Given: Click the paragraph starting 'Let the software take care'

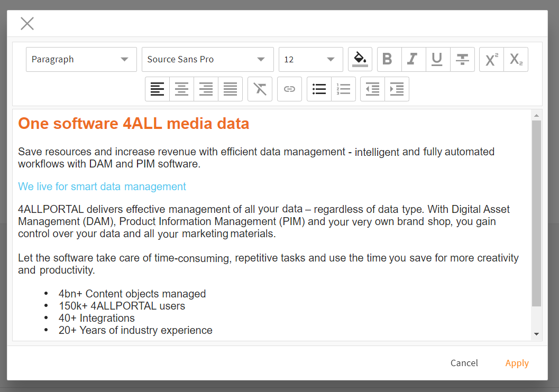Looking at the screenshot, I should pyautogui.click(x=269, y=264).
